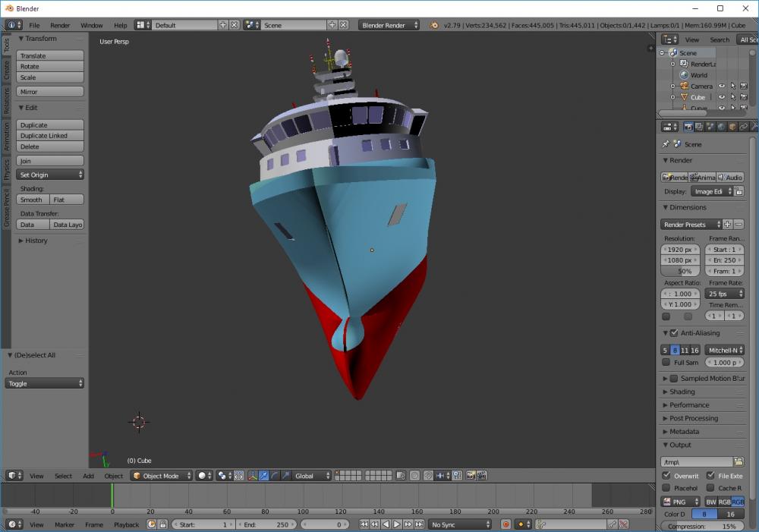Enable the Full Sample checkbox
759x532 pixels.
[666, 362]
